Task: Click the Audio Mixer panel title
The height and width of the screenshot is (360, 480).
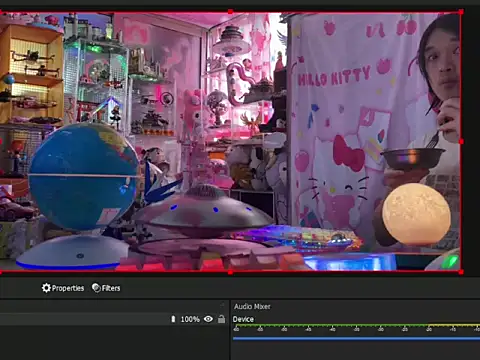Action: point(252,306)
